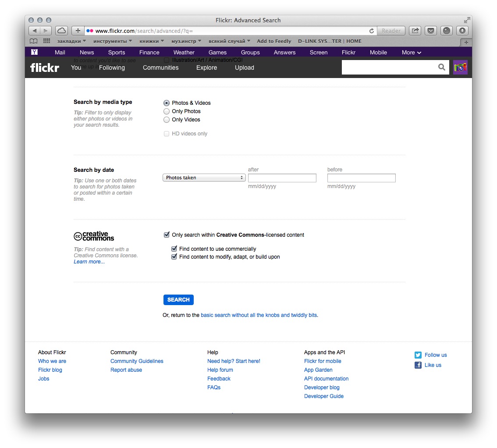This screenshot has width=497, height=448.
Task: Open the Downloads arrow icon
Action: point(462,31)
